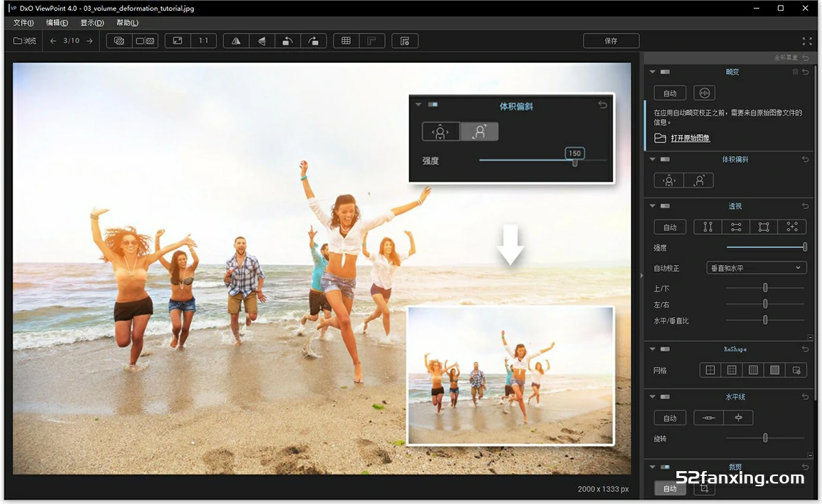Flip the image vertically

coord(262,41)
